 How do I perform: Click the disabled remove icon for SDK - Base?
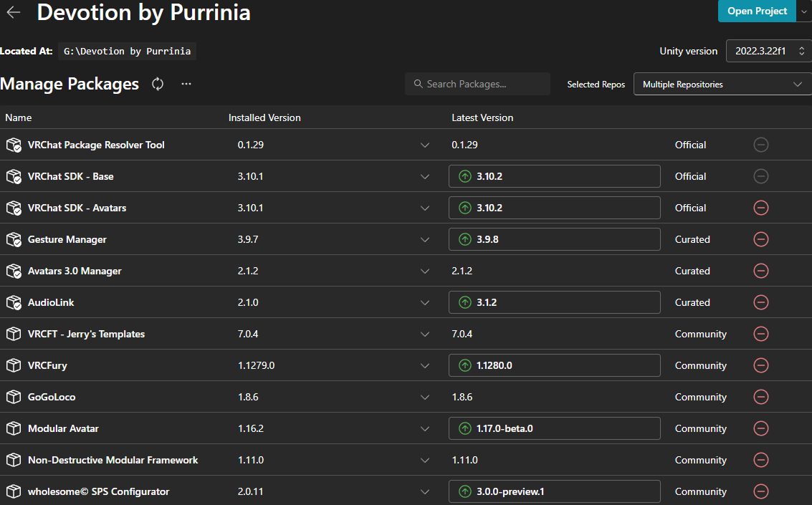coord(760,176)
